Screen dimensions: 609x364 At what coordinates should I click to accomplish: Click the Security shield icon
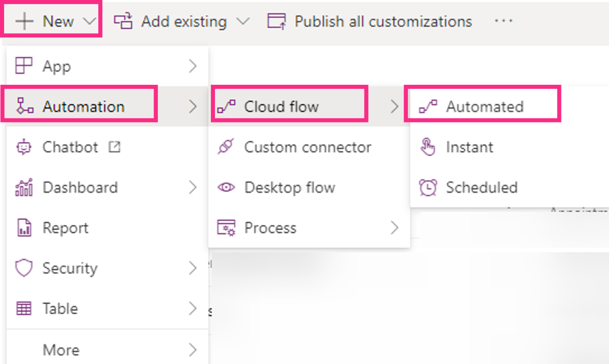pyautogui.click(x=23, y=268)
